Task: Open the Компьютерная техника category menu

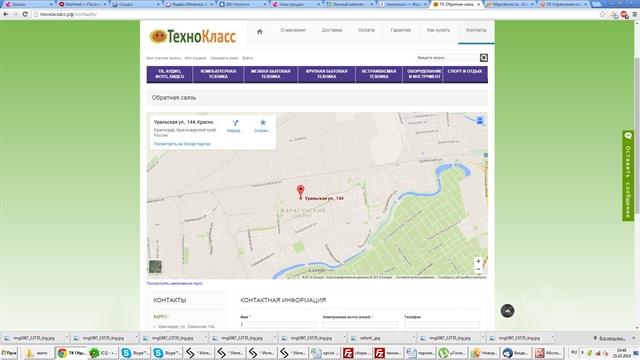Action: pyautogui.click(x=218, y=74)
